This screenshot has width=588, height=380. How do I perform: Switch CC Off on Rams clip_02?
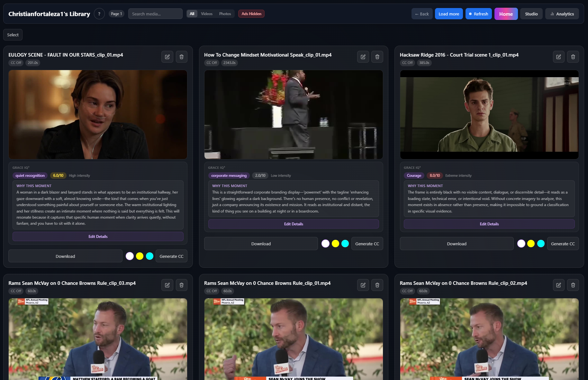click(407, 291)
